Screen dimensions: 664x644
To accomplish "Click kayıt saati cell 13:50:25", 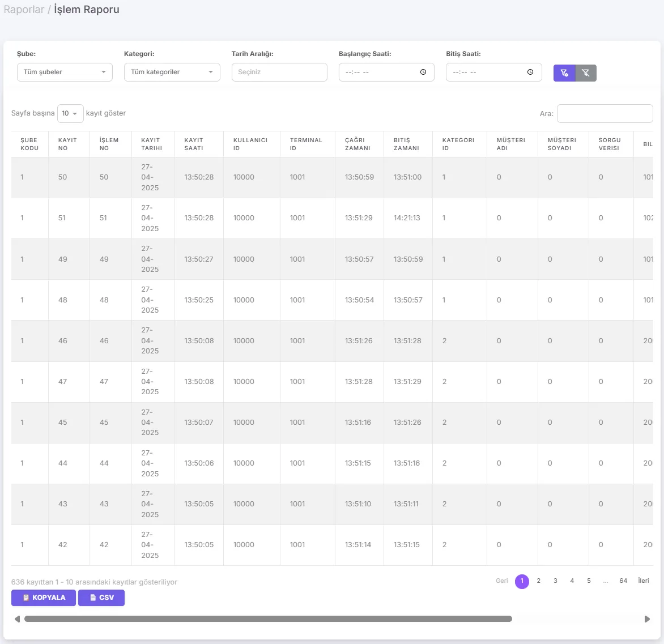I will [199, 300].
